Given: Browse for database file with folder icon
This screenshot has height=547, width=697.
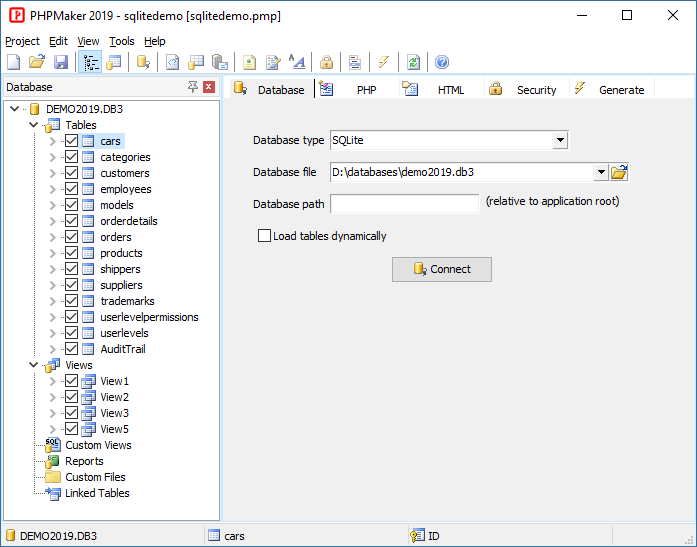Looking at the screenshot, I should 619,172.
